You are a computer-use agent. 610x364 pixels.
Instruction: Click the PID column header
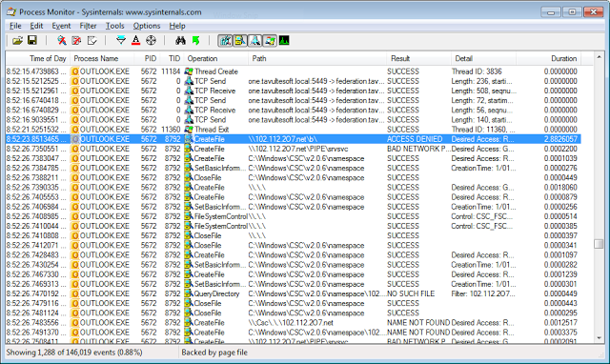coord(146,58)
